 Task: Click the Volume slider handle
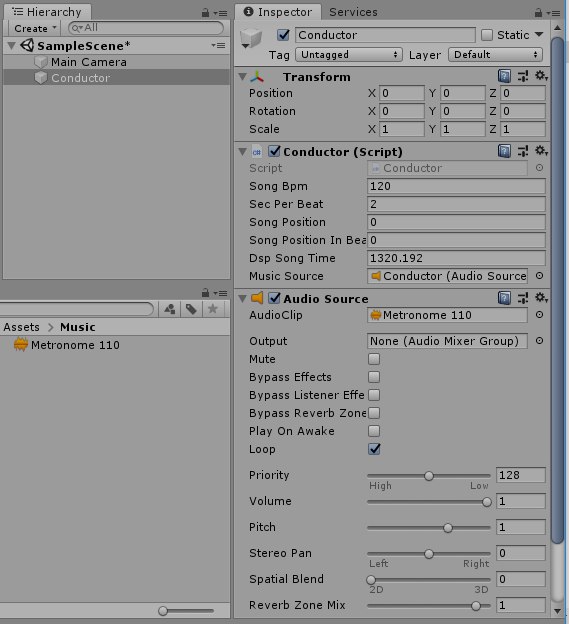pyautogui.click(x=486, y=502)
